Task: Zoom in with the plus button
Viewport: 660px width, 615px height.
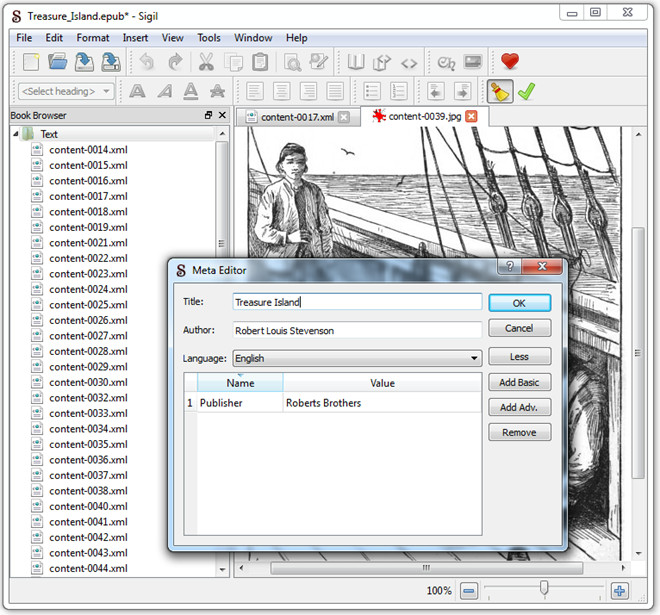Action: coord(619,591)
